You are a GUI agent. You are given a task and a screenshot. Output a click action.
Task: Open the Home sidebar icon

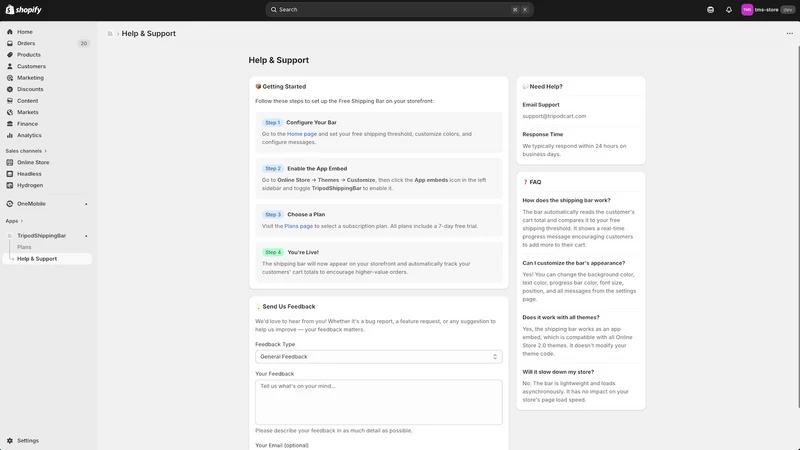[10, 32]
